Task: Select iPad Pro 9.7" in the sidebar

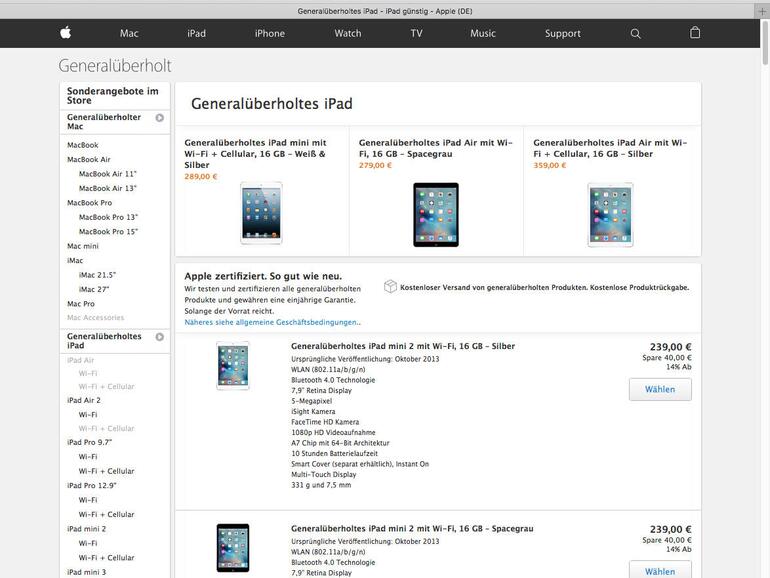Action: (x=89, y=442)
